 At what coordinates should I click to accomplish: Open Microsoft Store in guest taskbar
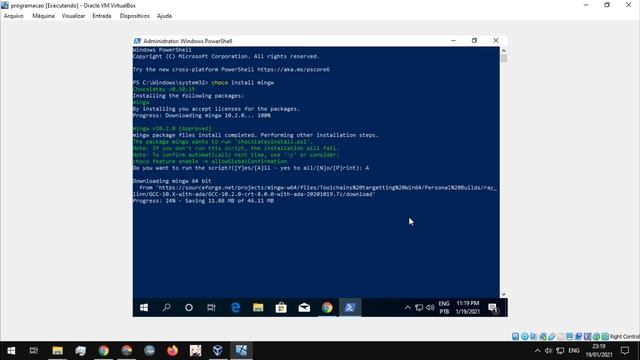pyautogui.click(x=281, y=307)
